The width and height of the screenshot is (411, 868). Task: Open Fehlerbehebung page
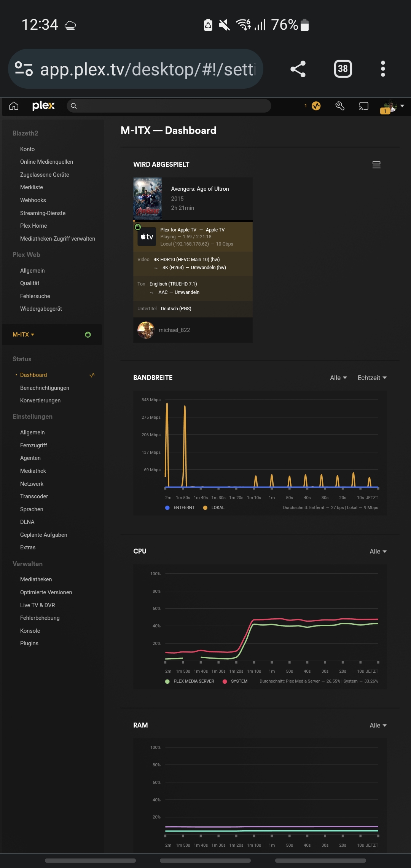[x=40, y=618]
